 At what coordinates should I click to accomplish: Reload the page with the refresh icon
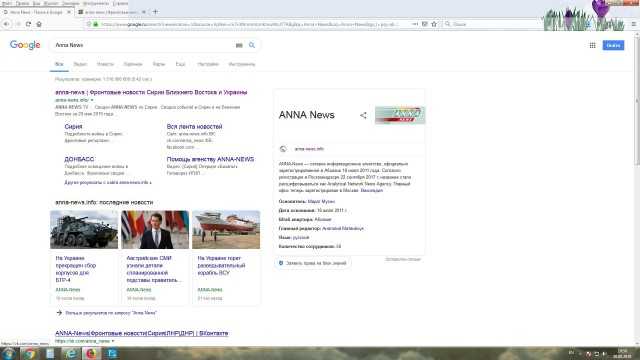(28, 24)
